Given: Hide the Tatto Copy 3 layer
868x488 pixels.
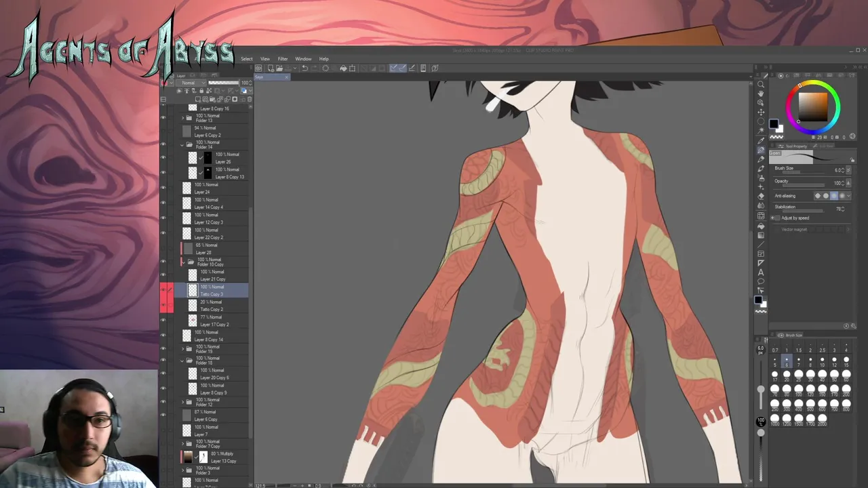Looking at the screenshot, I should pos(163,290).
